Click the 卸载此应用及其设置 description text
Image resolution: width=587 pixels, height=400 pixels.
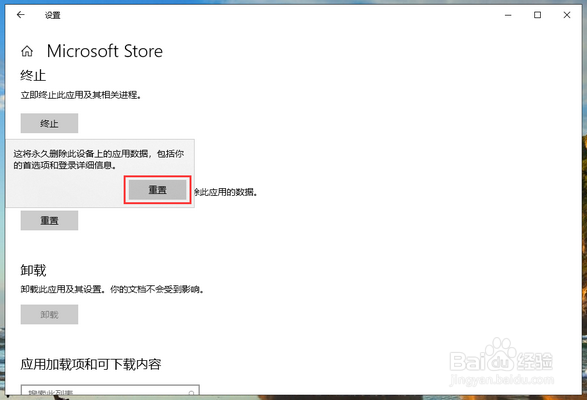[x=112, y=289]
